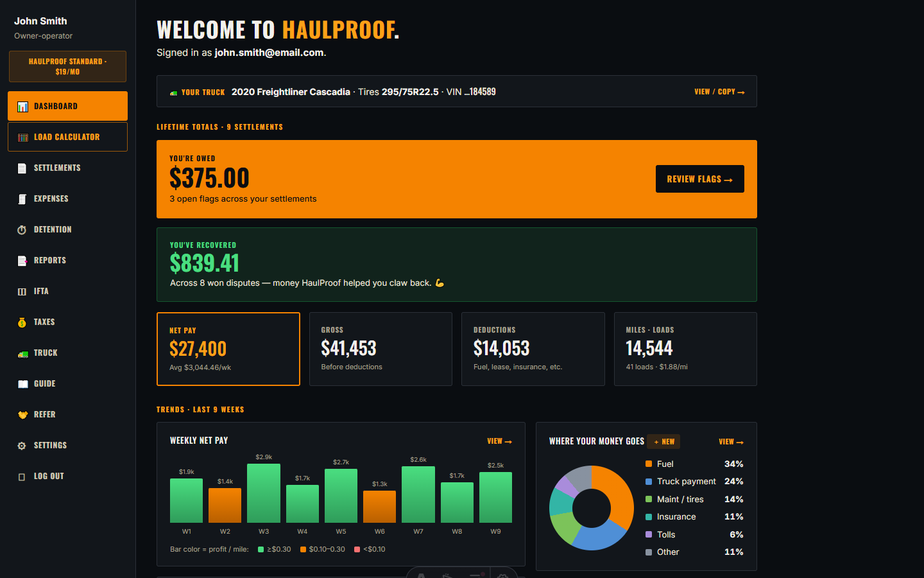The height and width of the screenshot is (578, 924).
Task: Open Taxes via its money bag icon
Action: point(22,322)
